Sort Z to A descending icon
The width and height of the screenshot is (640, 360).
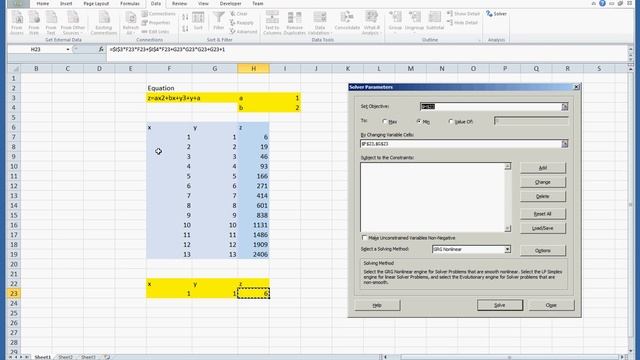(185, 29)
